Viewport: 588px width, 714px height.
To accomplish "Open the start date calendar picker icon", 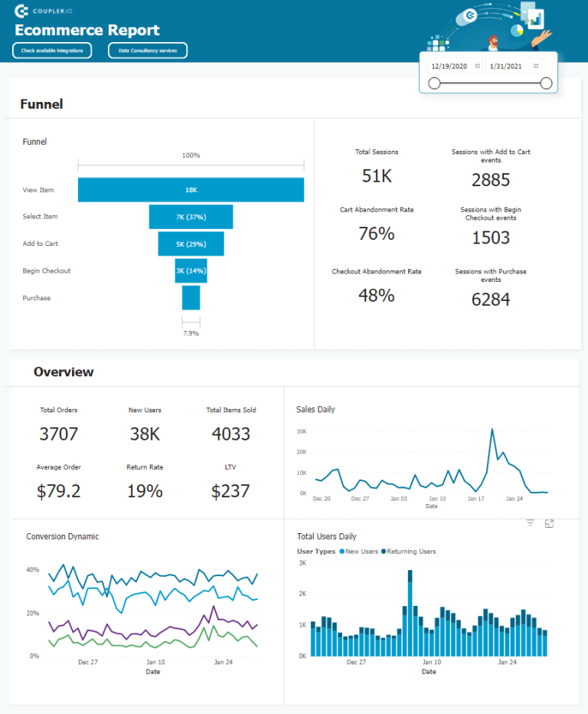I will pos(478,66).
